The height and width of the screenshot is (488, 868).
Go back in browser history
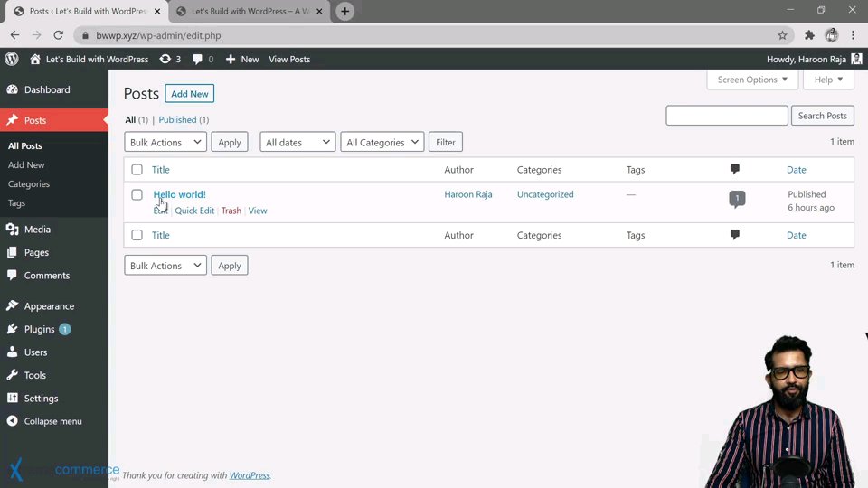(x=15, y=35)
